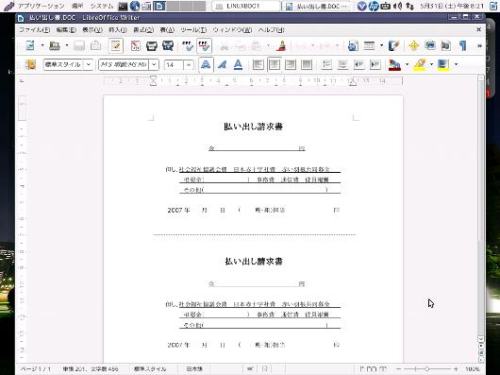
Task: Expand the highlighting color dropdown arrow
Action: click(x=431, y=64)
